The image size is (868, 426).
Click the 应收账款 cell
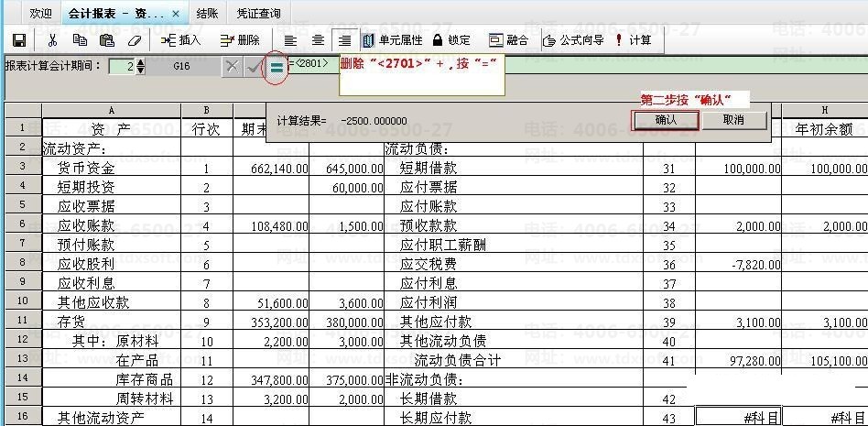(x=112, y=225)
